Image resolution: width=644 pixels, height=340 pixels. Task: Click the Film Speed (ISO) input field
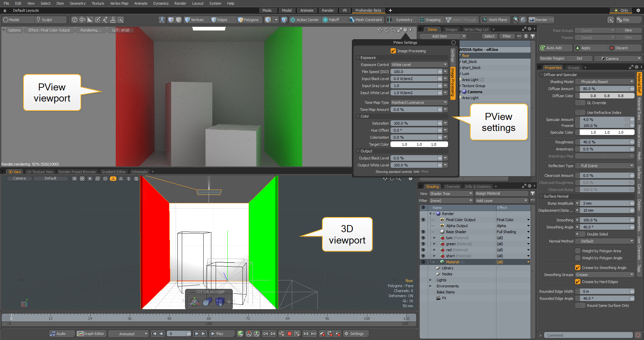[415, 72]
